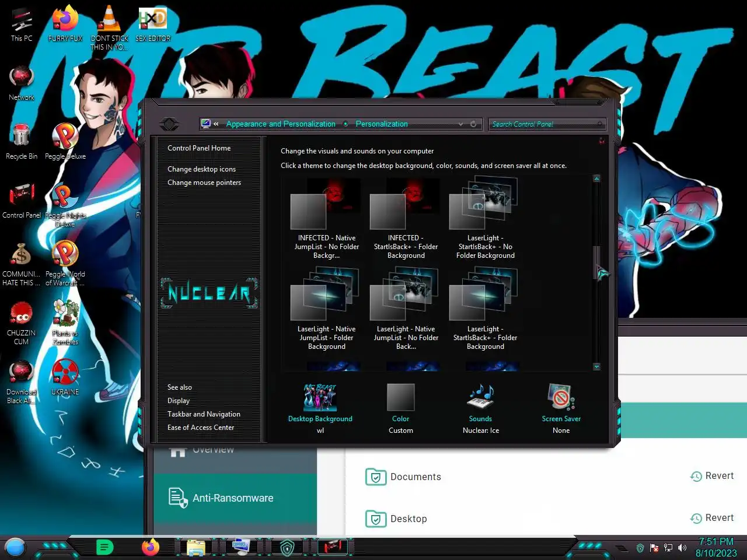747x560 pixels.
Task: Open the Control Panel desktop icon
Action: click(x=22, y=201)
